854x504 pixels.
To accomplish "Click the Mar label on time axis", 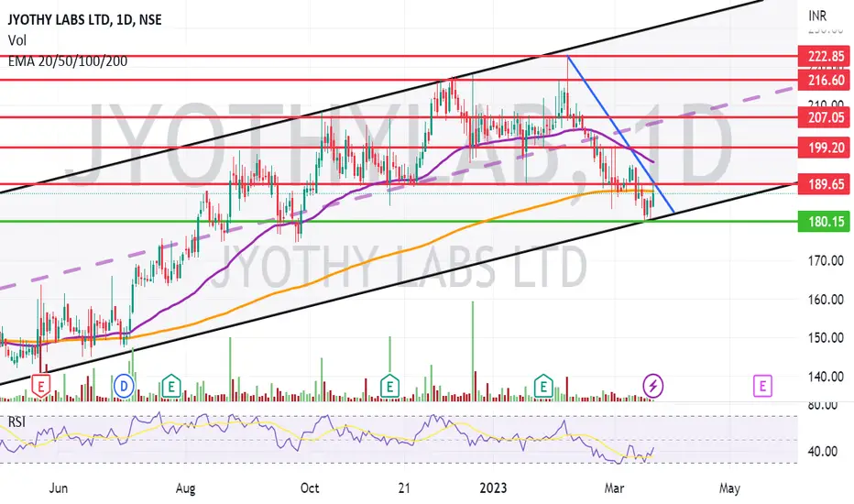I will click(x=614, y=488).
